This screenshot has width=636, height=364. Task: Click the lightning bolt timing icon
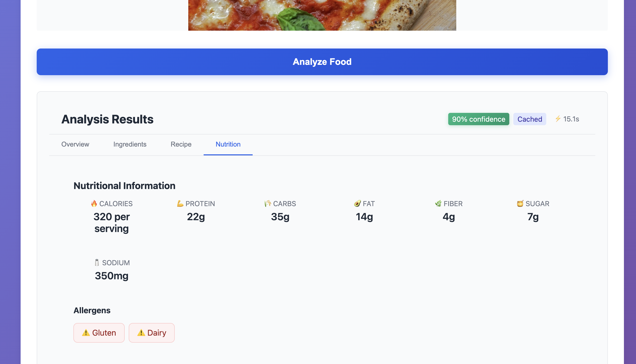558,119
